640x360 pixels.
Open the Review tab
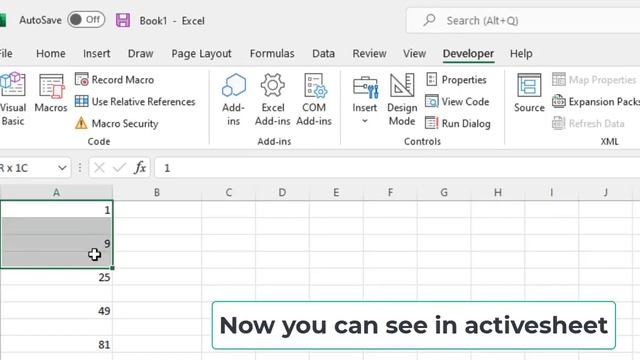(369, 53)
